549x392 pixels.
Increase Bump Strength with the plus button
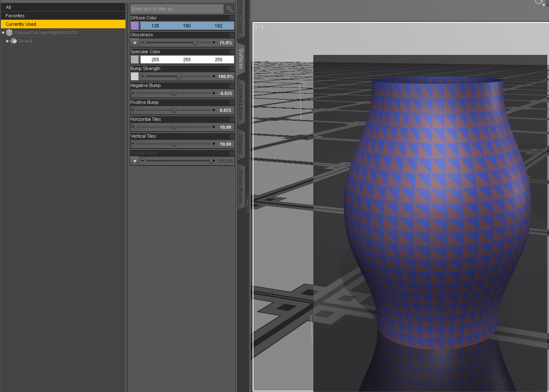click(214, 76)
